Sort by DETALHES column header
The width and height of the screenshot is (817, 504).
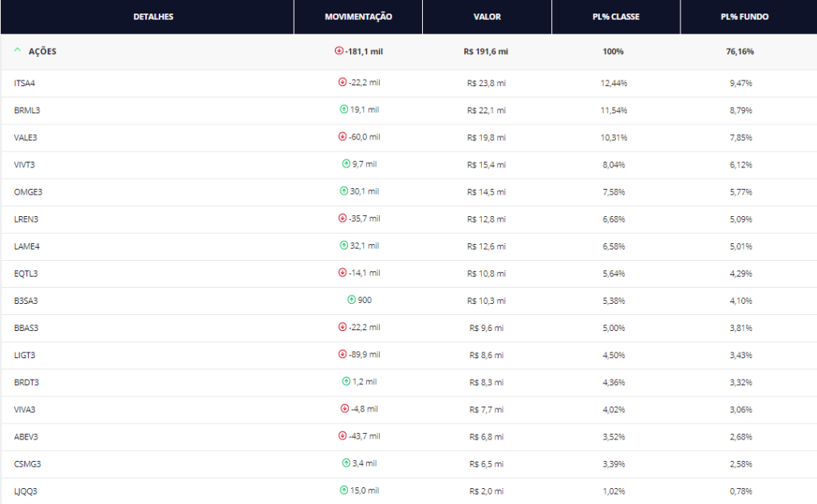click(153, 17)
